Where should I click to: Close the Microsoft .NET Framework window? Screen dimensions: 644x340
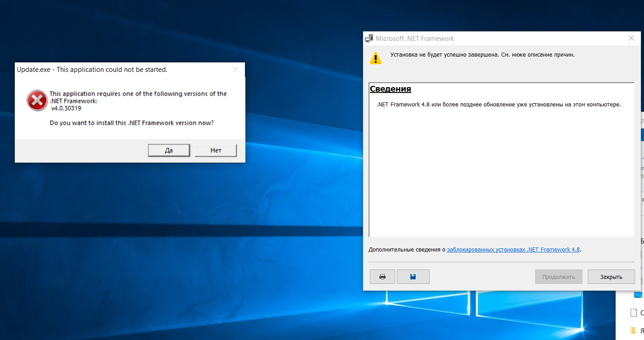pos(631,39)
